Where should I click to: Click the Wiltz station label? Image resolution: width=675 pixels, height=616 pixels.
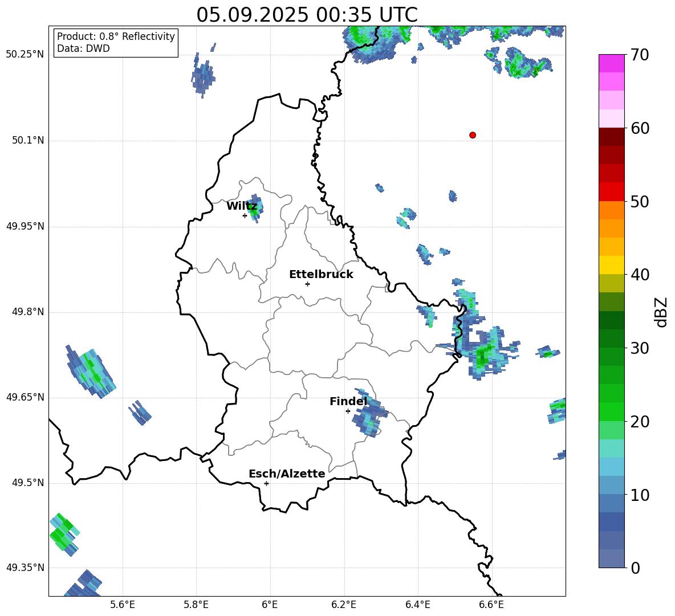point(242,206)
